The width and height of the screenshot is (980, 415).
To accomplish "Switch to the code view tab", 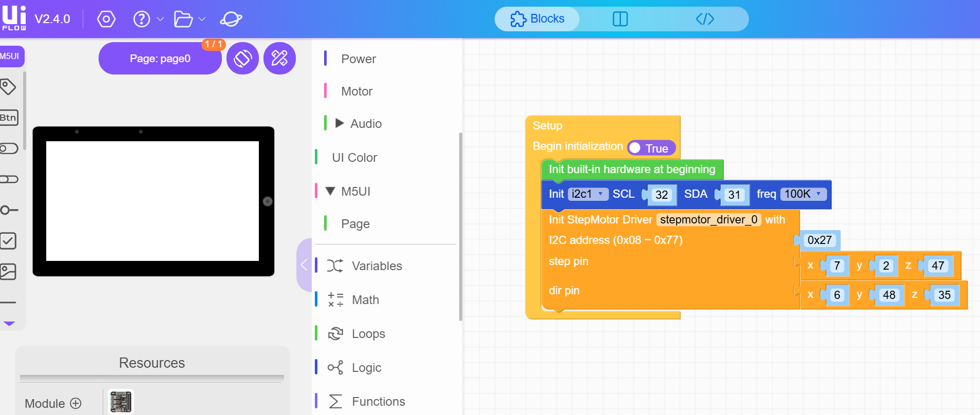I will click(705, 19).
